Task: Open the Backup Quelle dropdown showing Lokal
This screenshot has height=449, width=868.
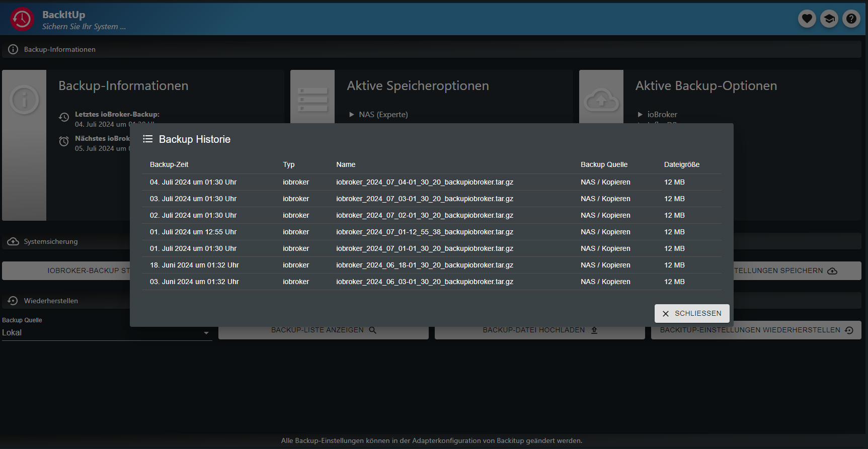Action: [x=107, y=333]
